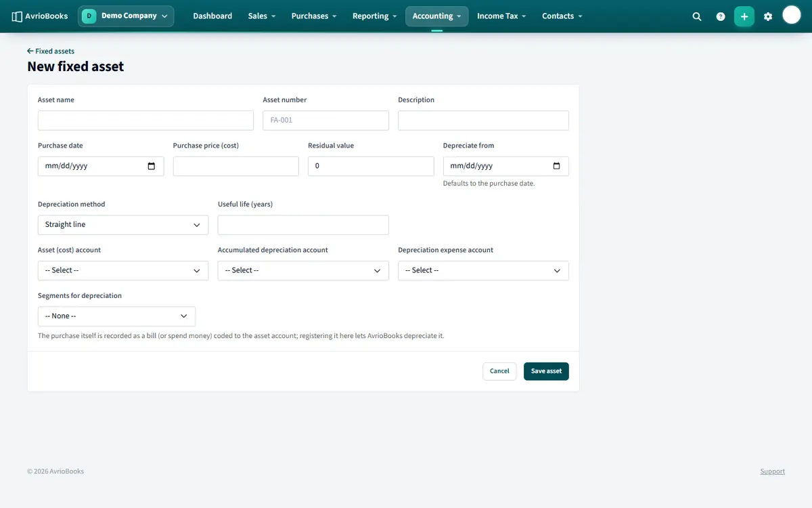Open the Support link in footer

(x=772, y=471)
